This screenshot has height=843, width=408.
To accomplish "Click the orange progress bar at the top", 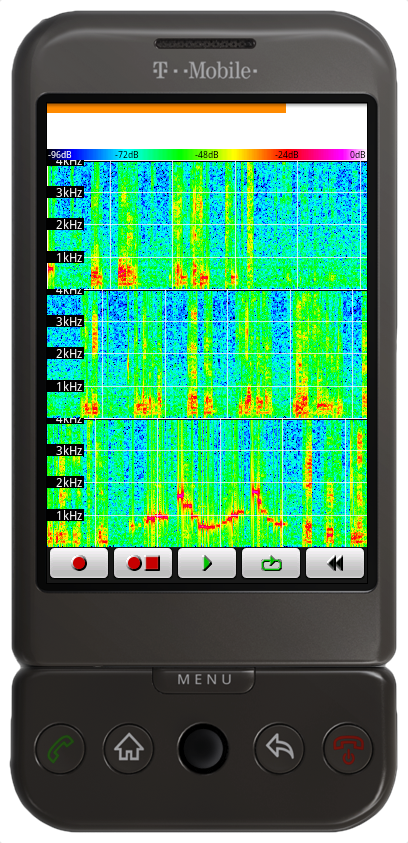I will tap(167, 108).
